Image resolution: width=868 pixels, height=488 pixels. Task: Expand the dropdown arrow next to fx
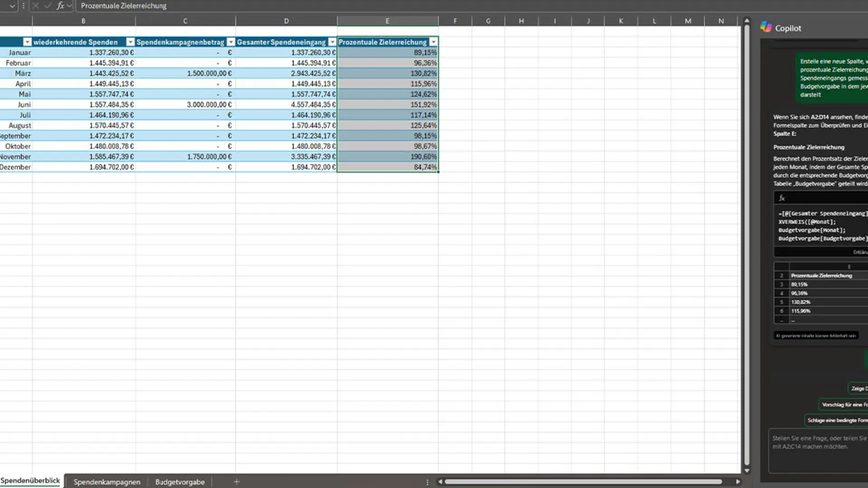[x=69, y=6]
